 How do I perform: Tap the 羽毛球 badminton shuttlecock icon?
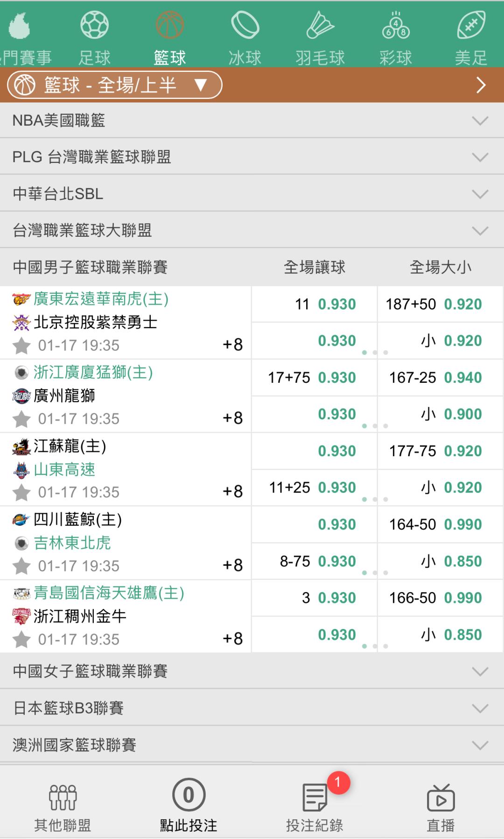click(x=320, y=26)
